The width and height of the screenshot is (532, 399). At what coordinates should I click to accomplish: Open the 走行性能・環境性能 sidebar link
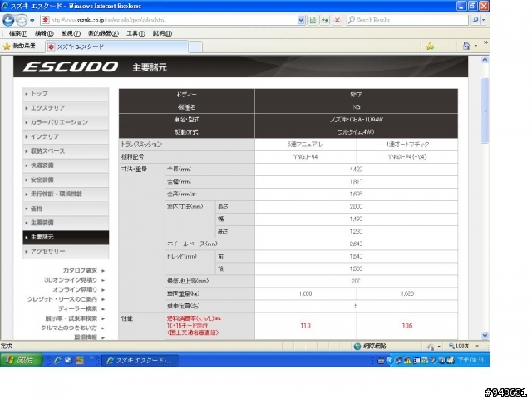[x=66, y=194]
